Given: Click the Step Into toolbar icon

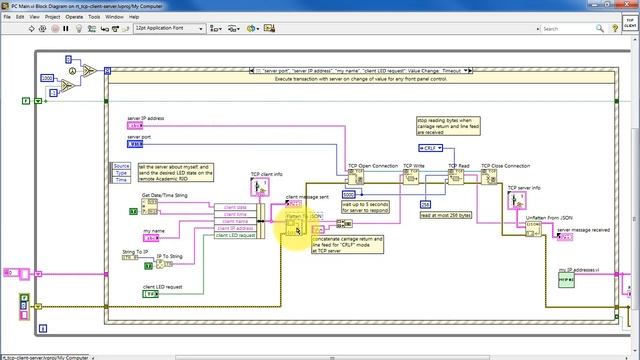Looking at the screenshot, I should [x=104, y=29].
